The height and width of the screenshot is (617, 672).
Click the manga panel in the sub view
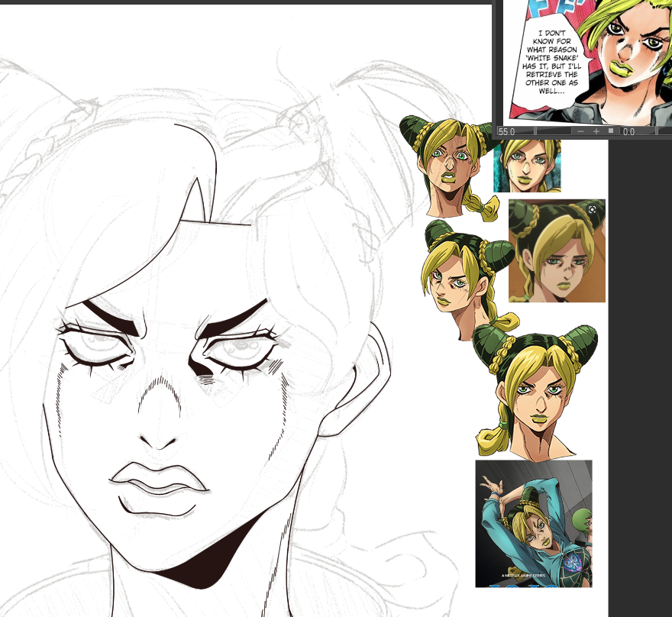pos(588,62)
